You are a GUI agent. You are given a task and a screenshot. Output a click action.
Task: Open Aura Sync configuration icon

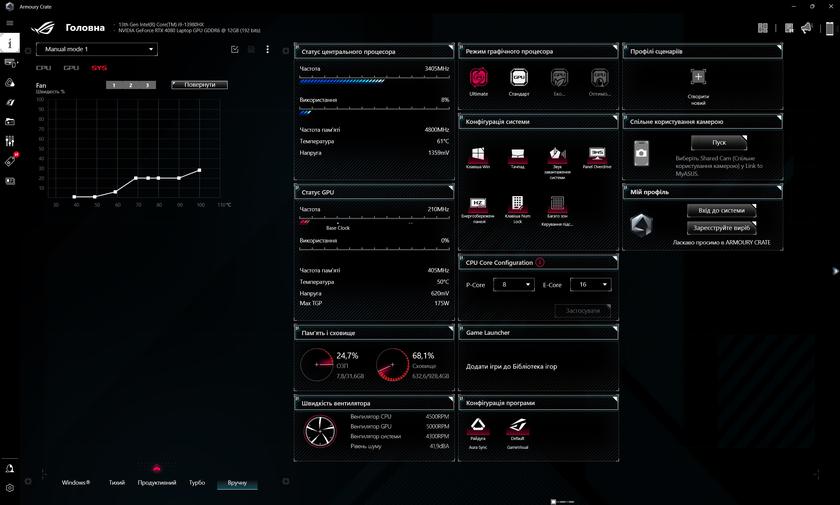click(478, 425)
